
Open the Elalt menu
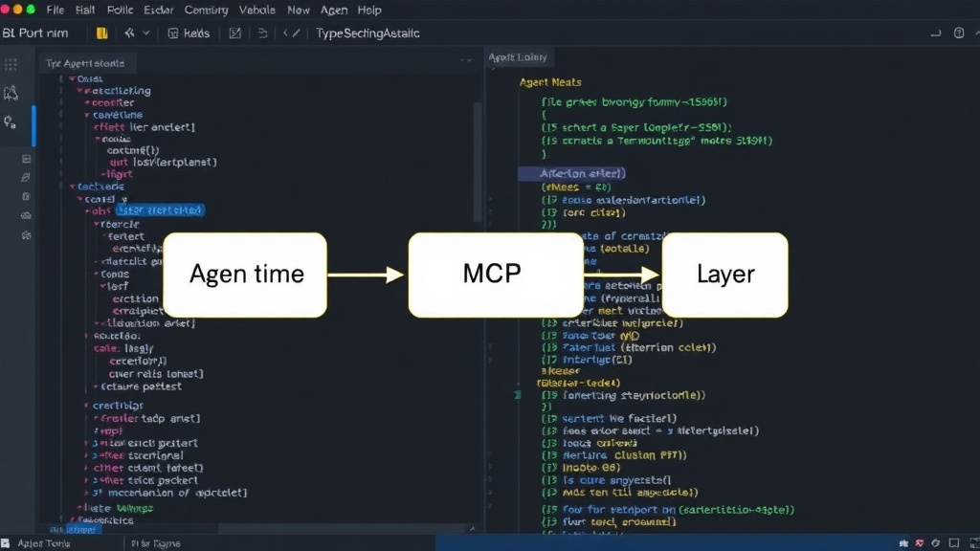85,10
